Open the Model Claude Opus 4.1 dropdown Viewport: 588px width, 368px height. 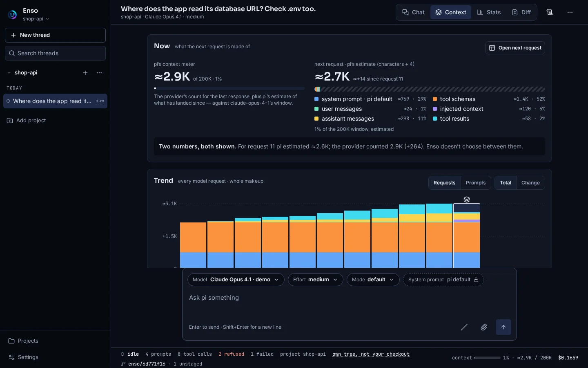pos(236,280)
